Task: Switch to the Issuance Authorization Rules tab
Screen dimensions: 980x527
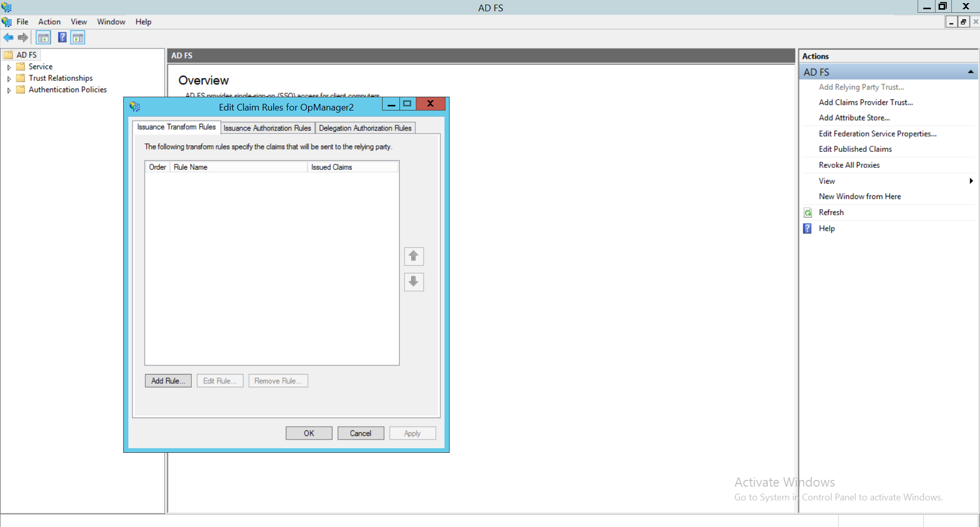Action: 267,128
